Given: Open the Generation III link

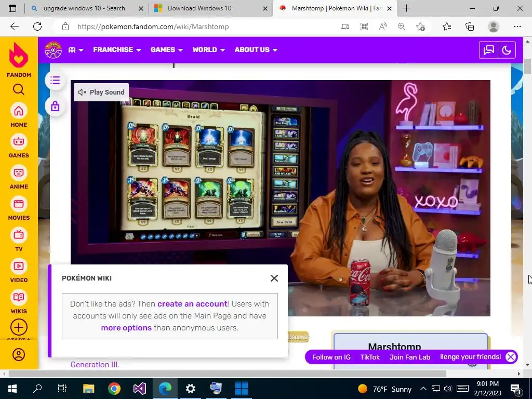Looking at the screenshot, I should coord(95,365).
